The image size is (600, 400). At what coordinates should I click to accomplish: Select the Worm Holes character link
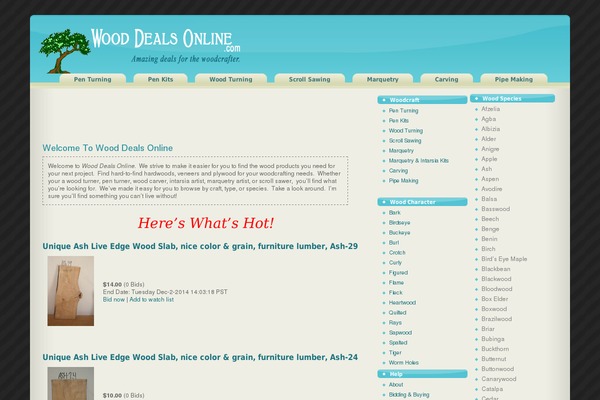coord(404,362)
